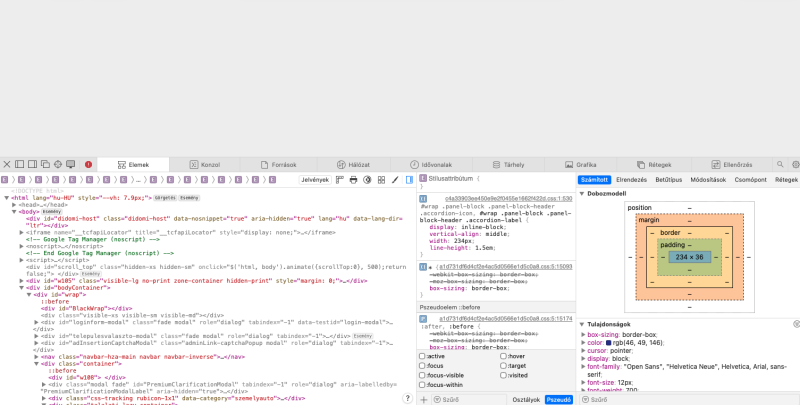Viewport: 800px width, 405px height.
Task: Open the inspector search magnifier
Action: click(x=780, y=164)
